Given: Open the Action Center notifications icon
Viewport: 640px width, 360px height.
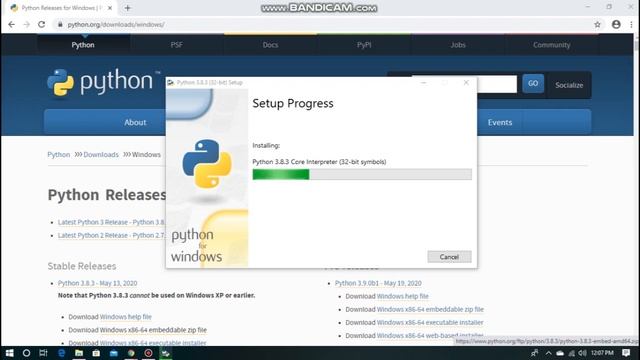Looking at the screenshot, I should (626, 353).
